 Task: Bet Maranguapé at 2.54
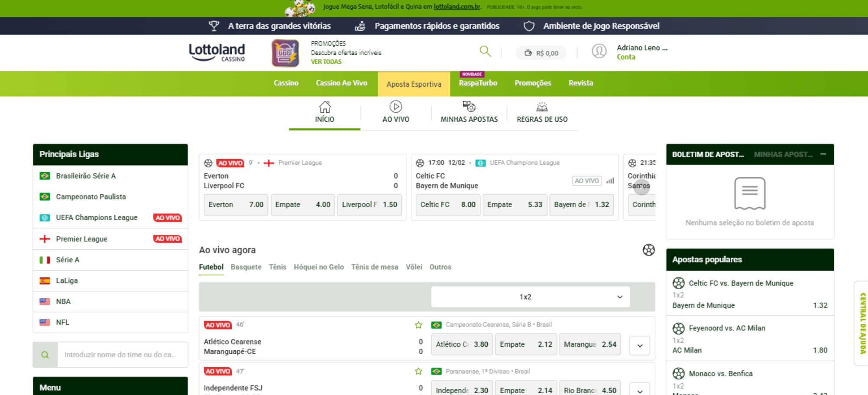[590, 344]
